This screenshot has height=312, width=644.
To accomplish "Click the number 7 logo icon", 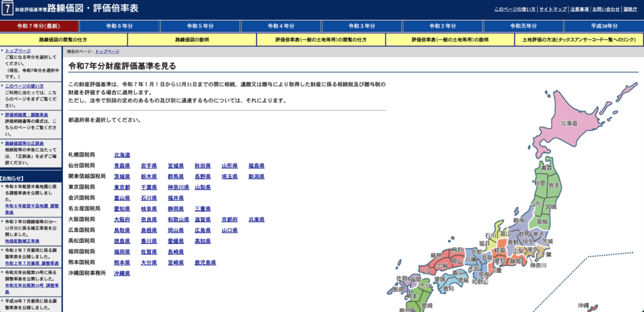I will 8,9.
